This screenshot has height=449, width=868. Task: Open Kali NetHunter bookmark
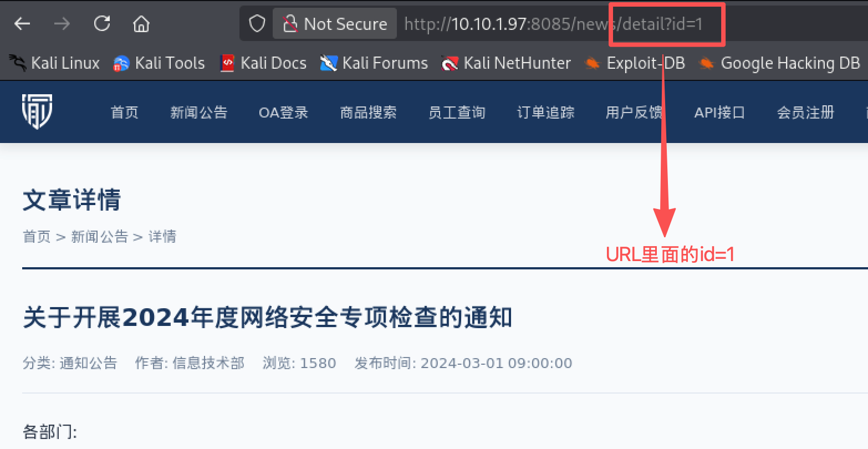tap(506, 63)
